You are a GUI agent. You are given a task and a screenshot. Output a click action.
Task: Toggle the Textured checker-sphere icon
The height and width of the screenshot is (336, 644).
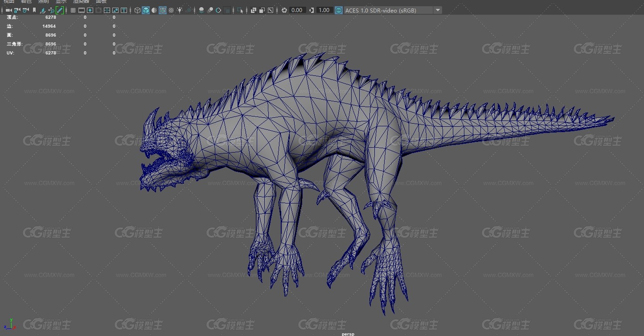pos(171,10)
